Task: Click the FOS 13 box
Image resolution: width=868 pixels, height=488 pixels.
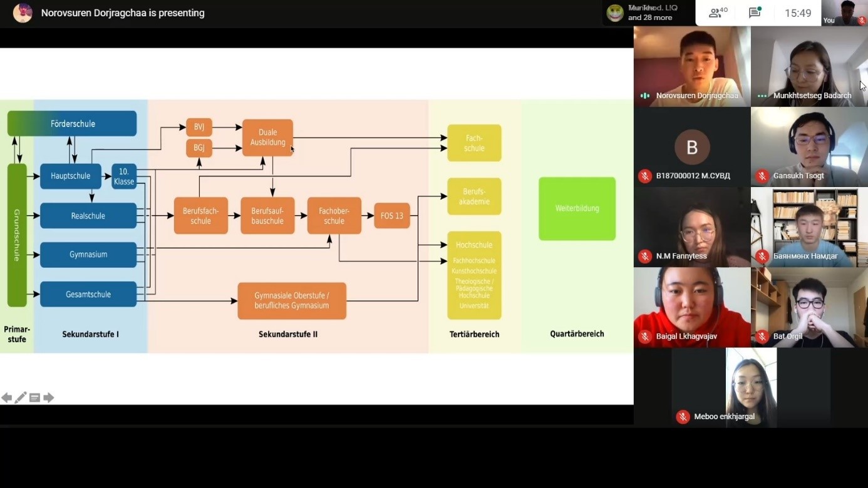Action: pos(392,216)
